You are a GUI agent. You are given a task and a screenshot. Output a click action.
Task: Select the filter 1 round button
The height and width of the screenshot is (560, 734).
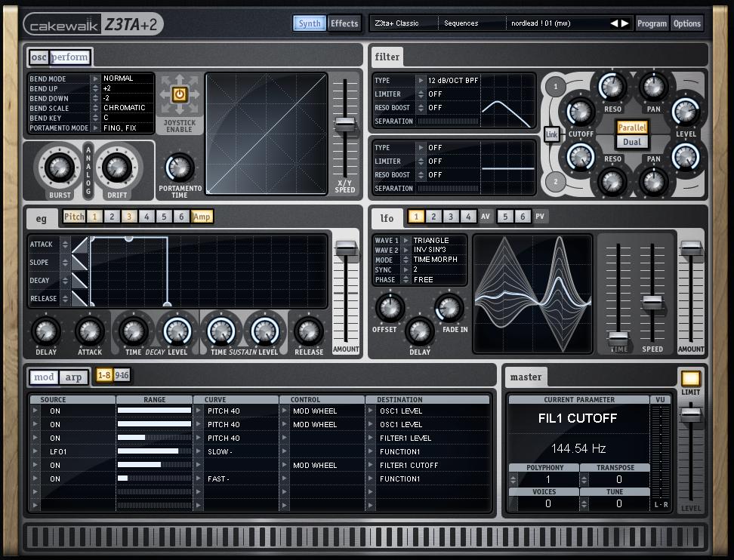click(556, 87)
